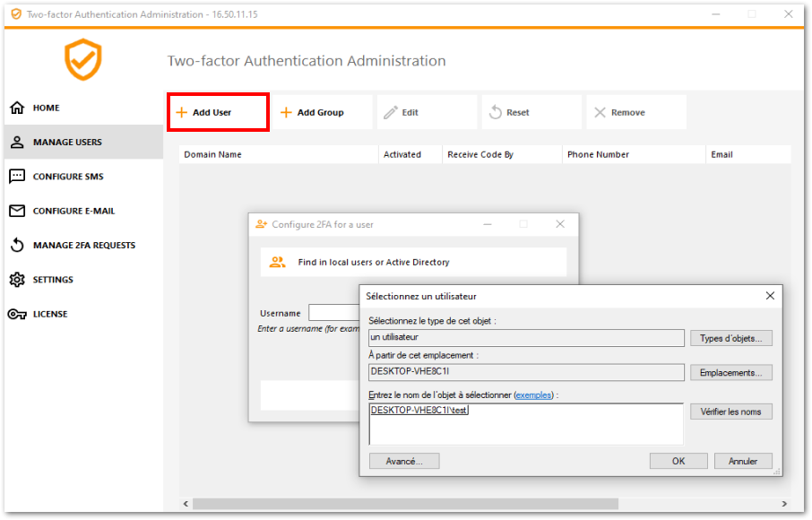Screen dimensions: 812x520
Task: Click the Settings gear icon
Action: (17, 280)
